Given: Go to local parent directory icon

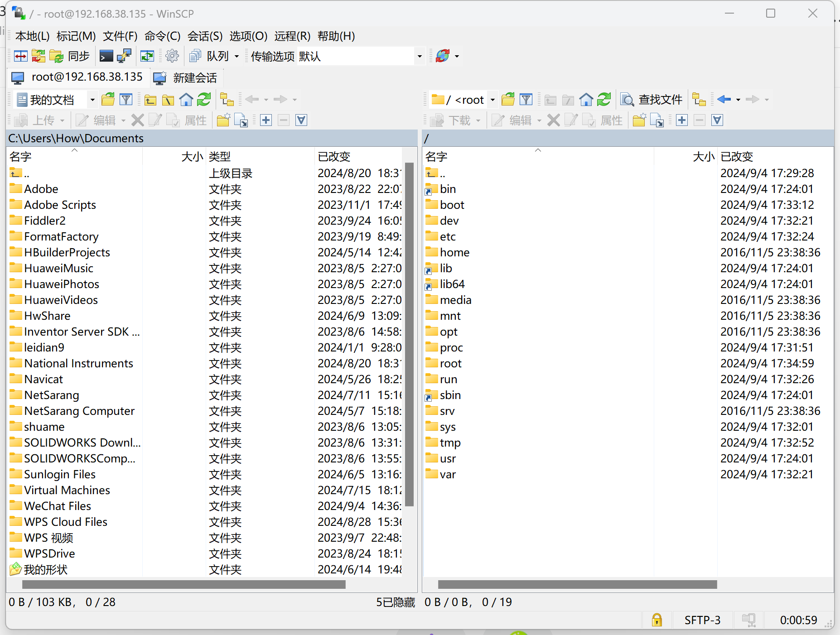Looking at the screenshot, I should click(150, 99).
